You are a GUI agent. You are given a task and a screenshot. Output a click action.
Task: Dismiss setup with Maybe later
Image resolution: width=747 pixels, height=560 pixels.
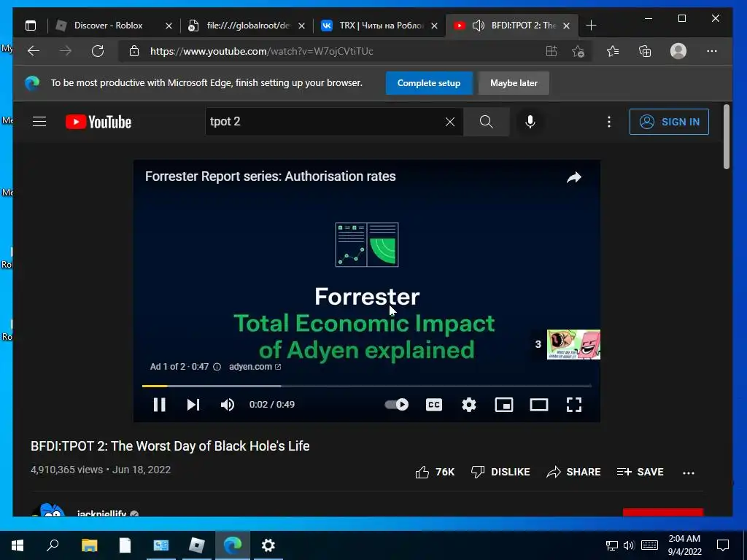coord(514,83)
